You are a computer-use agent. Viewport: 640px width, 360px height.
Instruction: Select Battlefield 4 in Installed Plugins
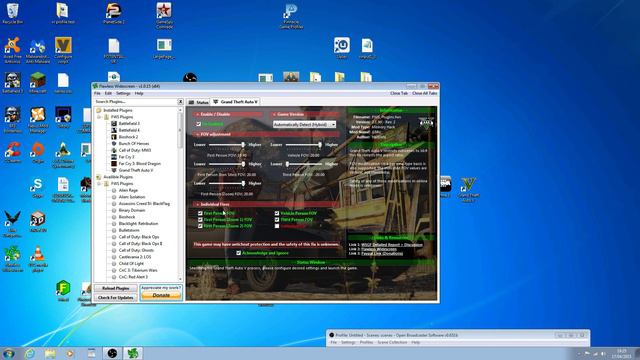coord(129,130)
